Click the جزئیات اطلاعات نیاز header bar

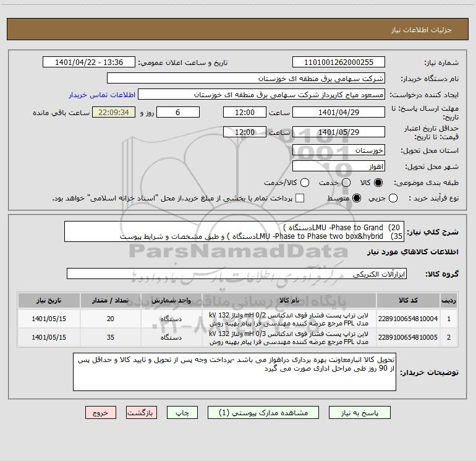pyautogui.click(x=238, y=30)
